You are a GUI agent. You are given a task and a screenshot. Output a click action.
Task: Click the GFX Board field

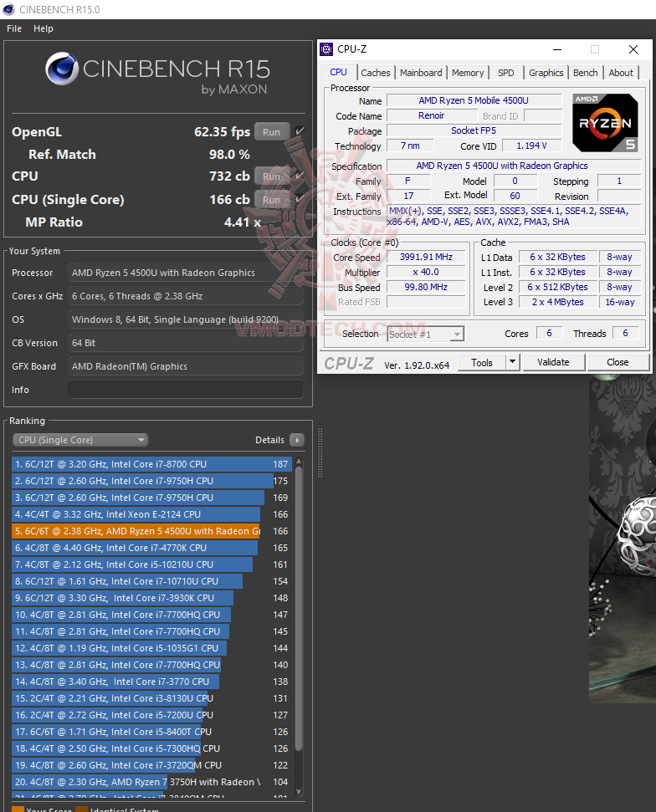pos(186,366)
